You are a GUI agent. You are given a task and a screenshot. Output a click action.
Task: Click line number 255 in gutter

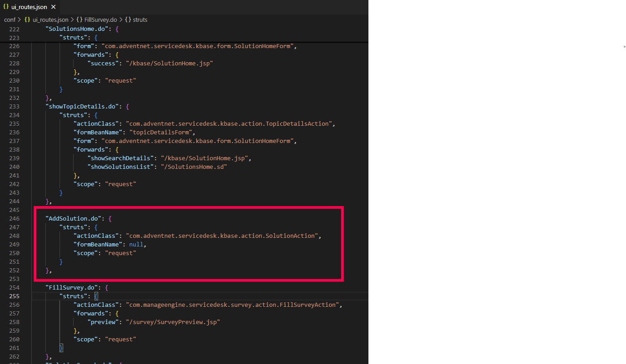tap(14, 296)
